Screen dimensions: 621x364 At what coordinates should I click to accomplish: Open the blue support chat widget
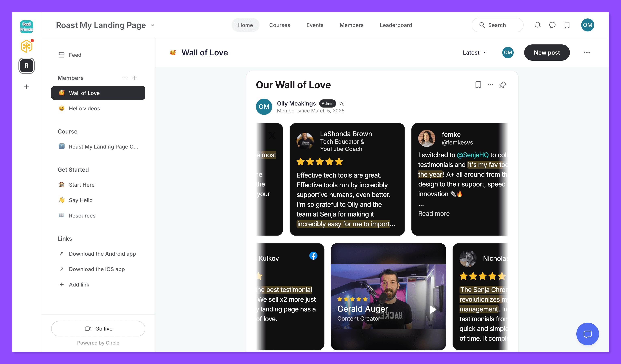[x=587, y=334]
